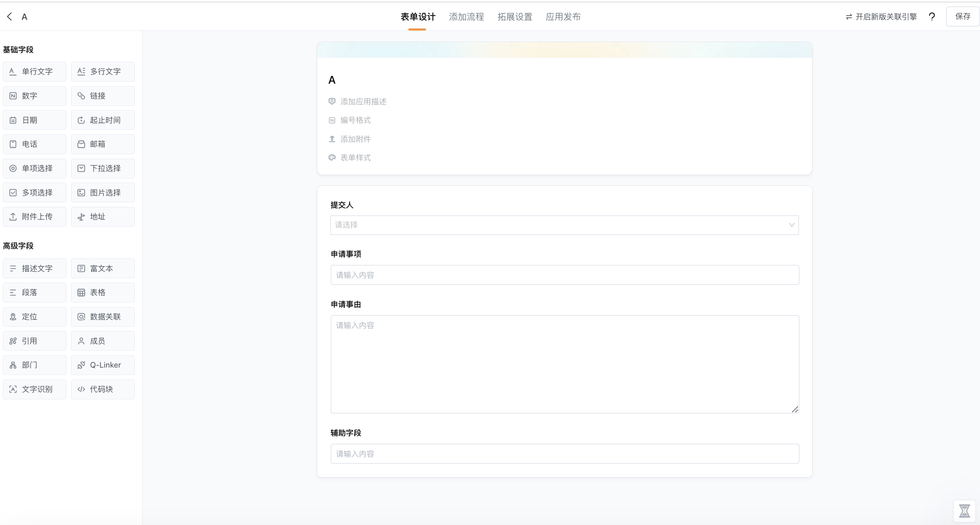Add a 多项选择 field
980x525 pixels.
pos(35,192)
